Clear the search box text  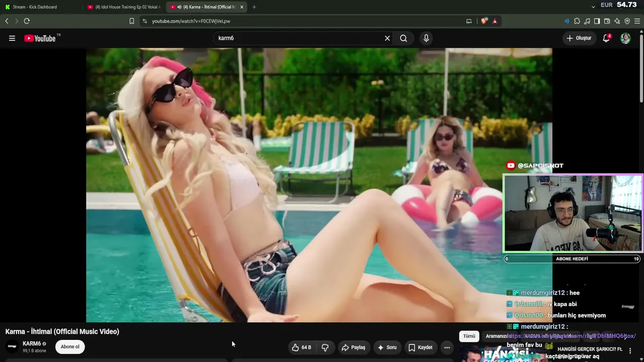pyautogui.click(x=387, y=38)
